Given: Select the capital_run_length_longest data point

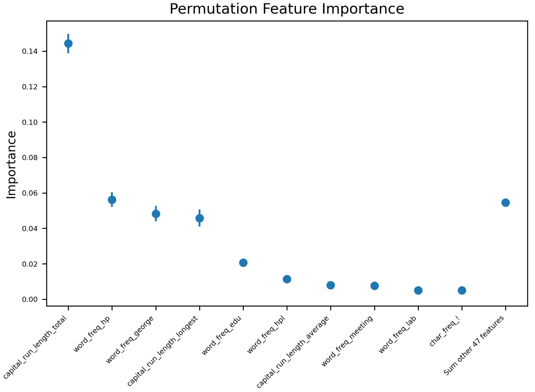Looking at the screenshot, I should tap(200, 218).
